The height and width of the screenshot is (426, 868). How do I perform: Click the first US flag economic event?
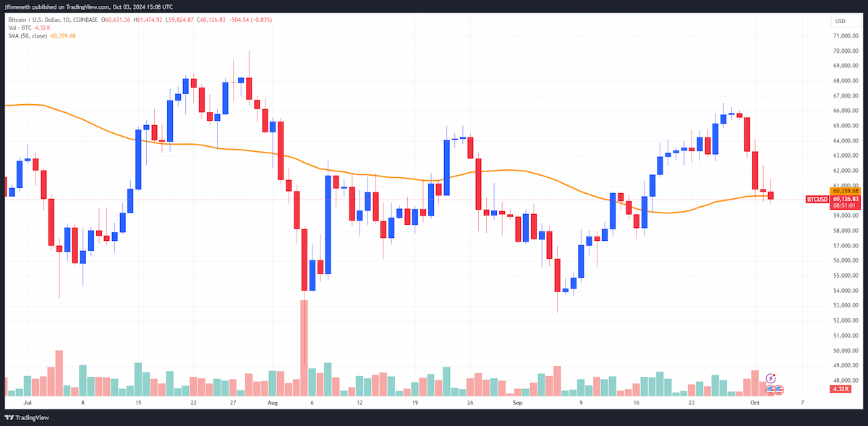[x=771, y=389]
